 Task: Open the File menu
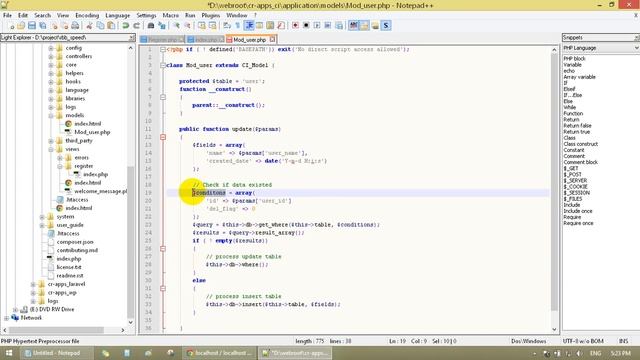pos(7,16)
